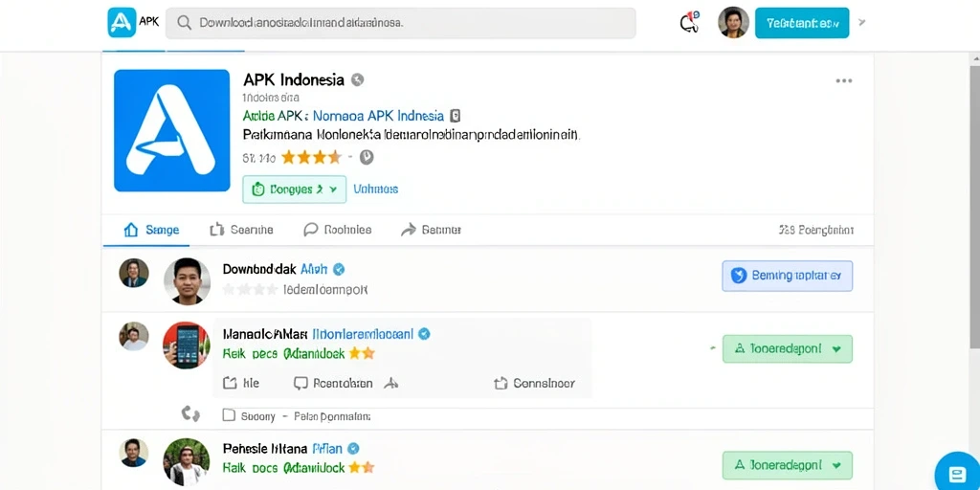Click the blue button in top header

click(802, 23)
